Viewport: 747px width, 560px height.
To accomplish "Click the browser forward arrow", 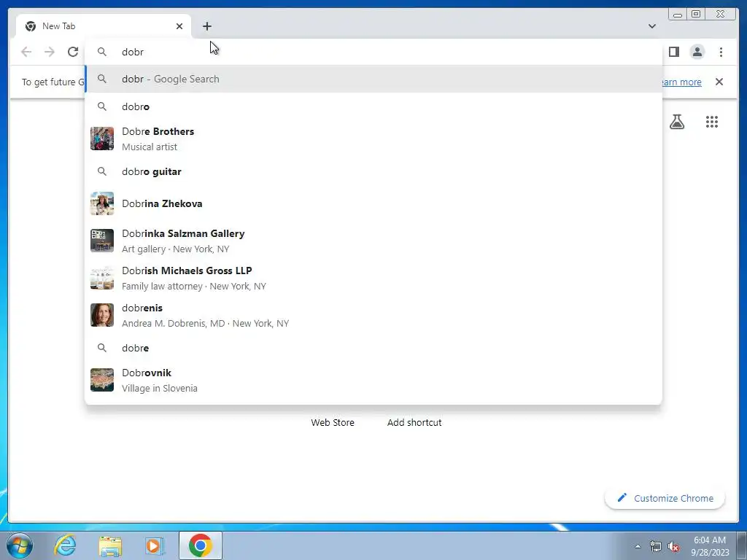I will pyautogui.click(x=50, y=52).
